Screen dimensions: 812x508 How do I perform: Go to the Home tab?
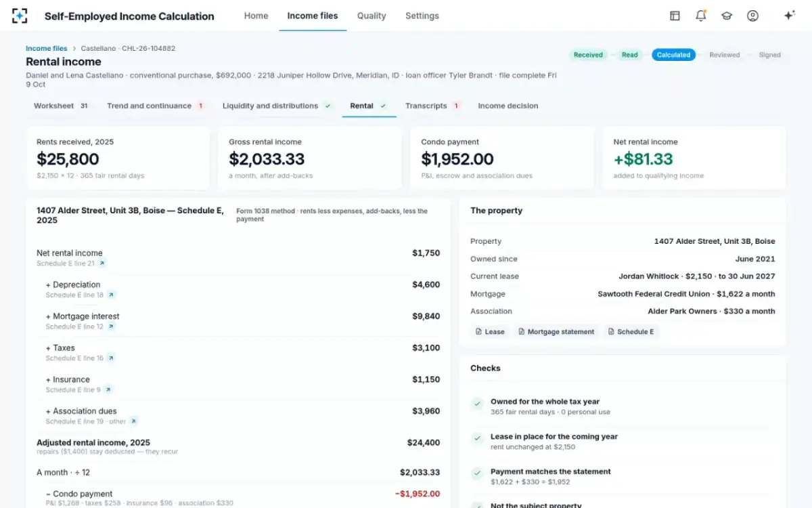(x=256, y=16)
